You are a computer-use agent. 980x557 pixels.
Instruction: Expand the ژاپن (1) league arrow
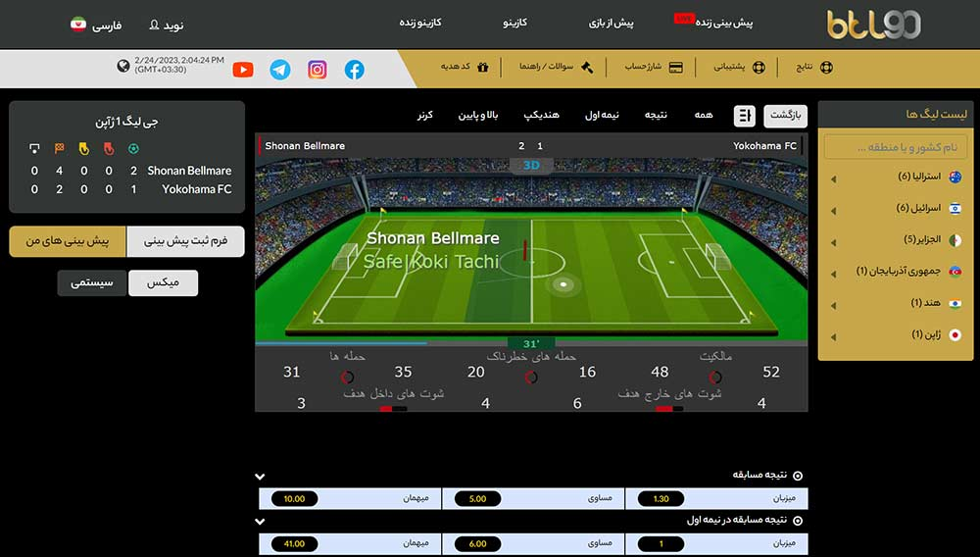click(833, 337)
